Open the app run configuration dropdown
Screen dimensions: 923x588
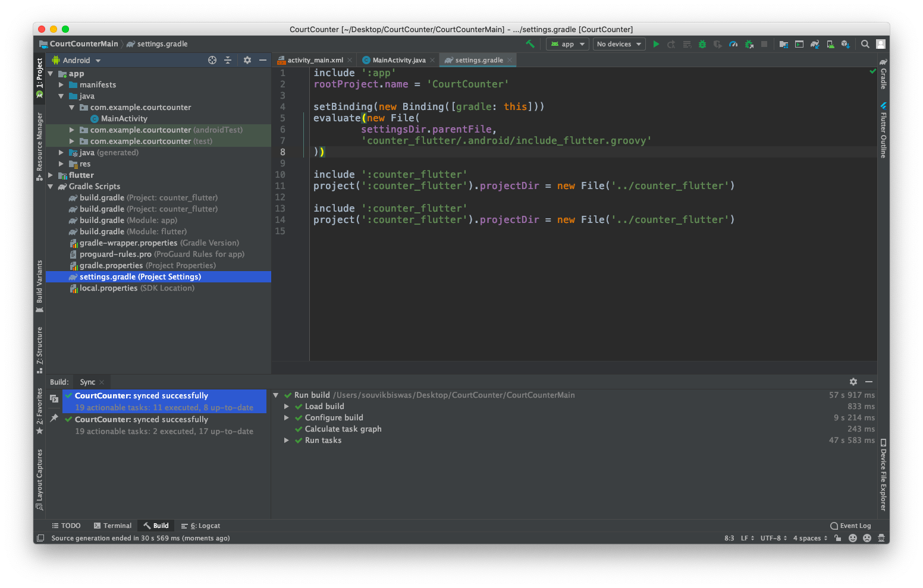567,44
